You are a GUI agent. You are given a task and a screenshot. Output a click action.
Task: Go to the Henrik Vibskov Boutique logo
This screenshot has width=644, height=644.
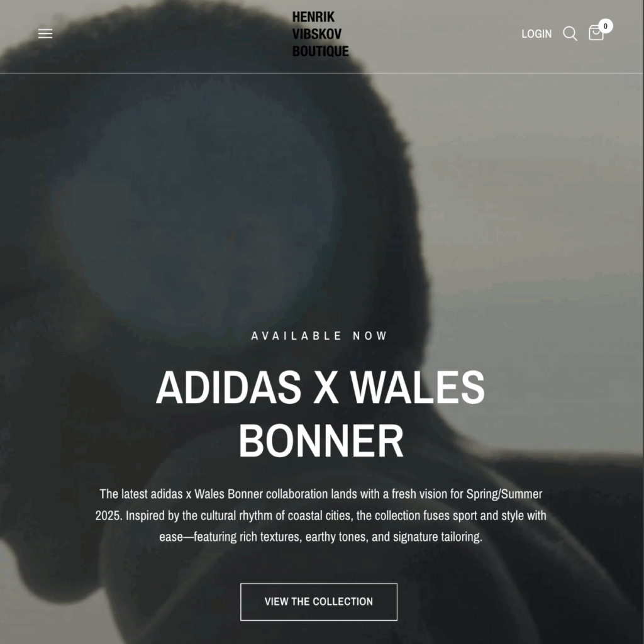[x=320, y=34]
